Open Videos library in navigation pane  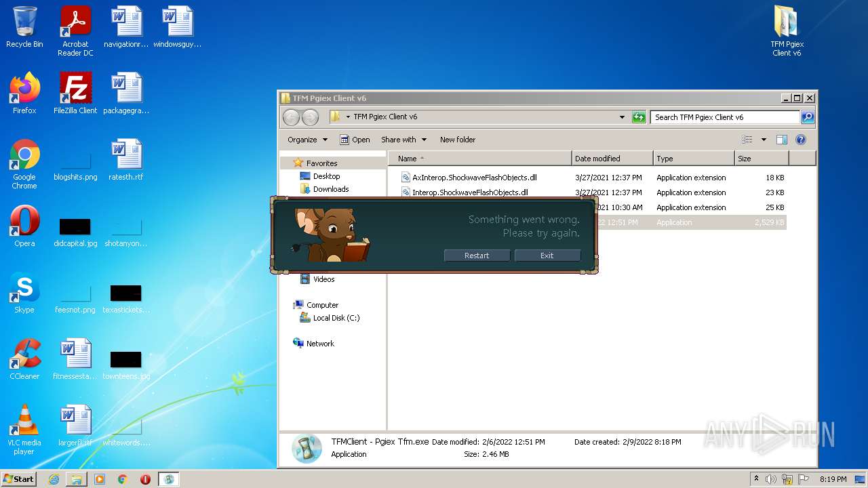coord(323,279)
